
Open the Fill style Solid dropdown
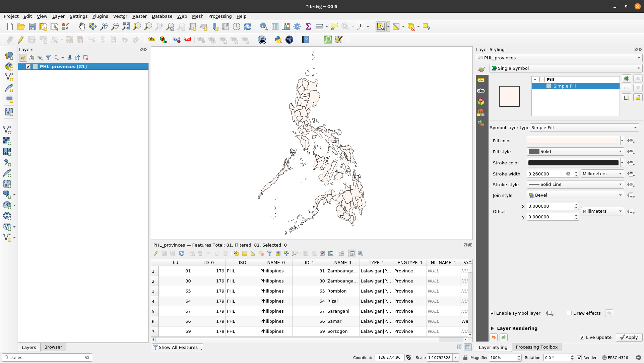575,151
